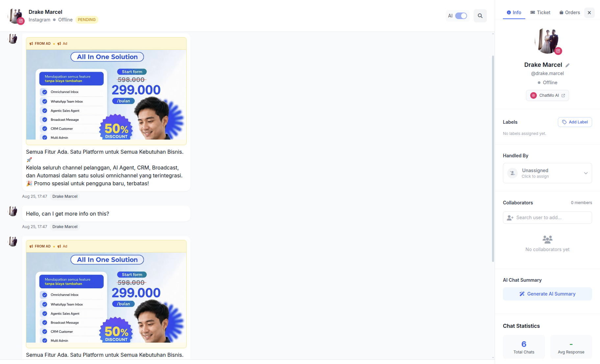This screenshot has width=600, height=364.
Task: Click the ticket icon on Ticket tab
Action: [533, 13]
